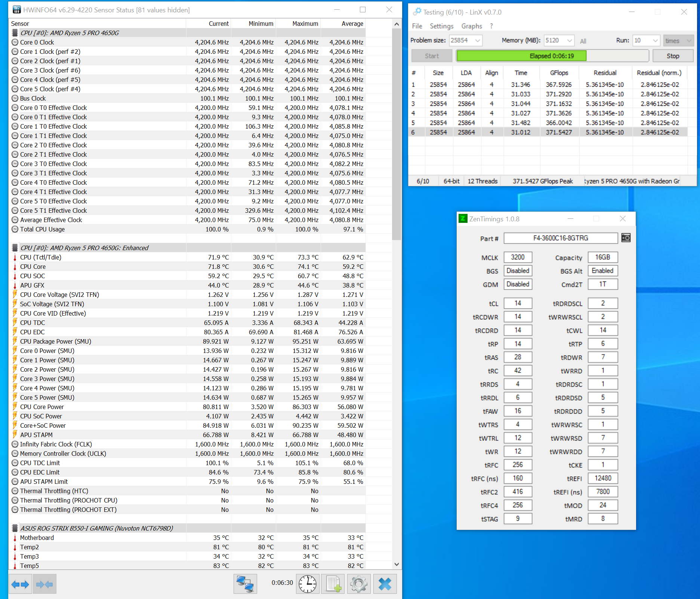Click the green ZenTimings title bar icon
This screenshot has height=599, width=700.
tap(463, 219)
